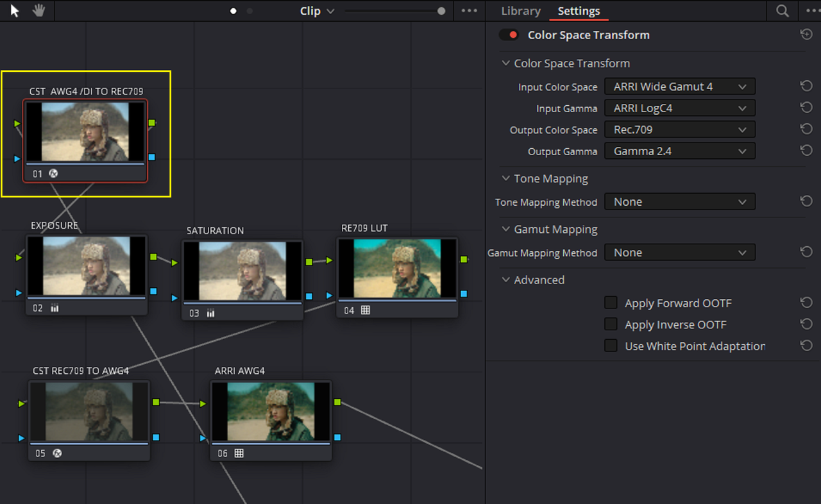
Task: Reset the Output Color Space value
Action: [x=806, y=130]
